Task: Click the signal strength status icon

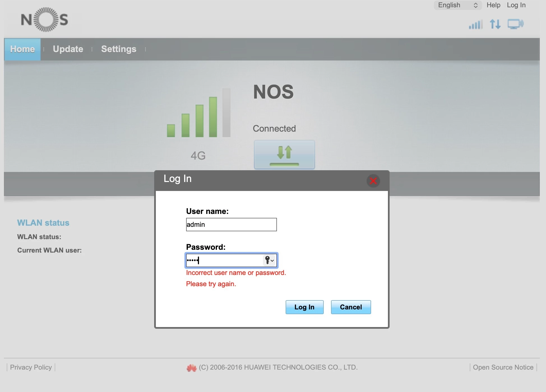Action: tap(476, 25)
